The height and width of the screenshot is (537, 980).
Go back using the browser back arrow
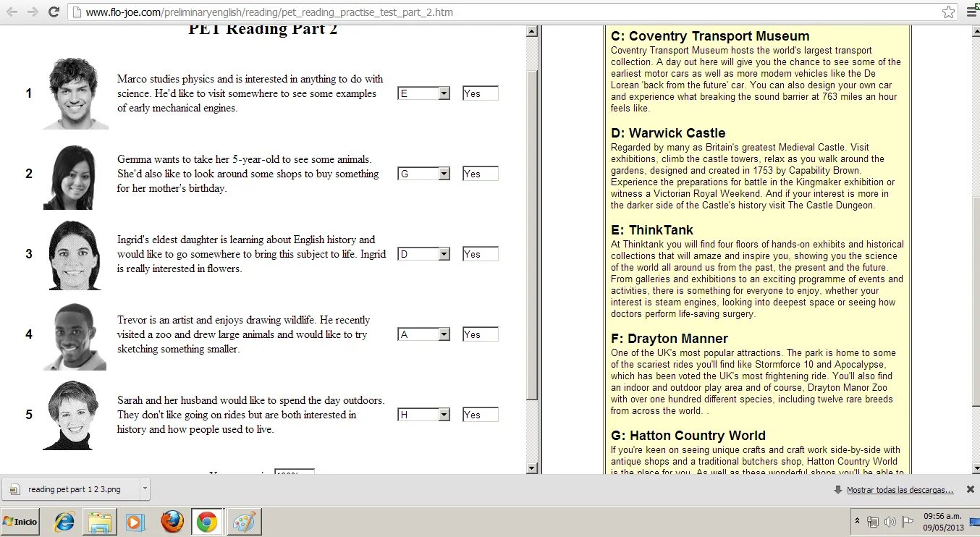(12, 12)
